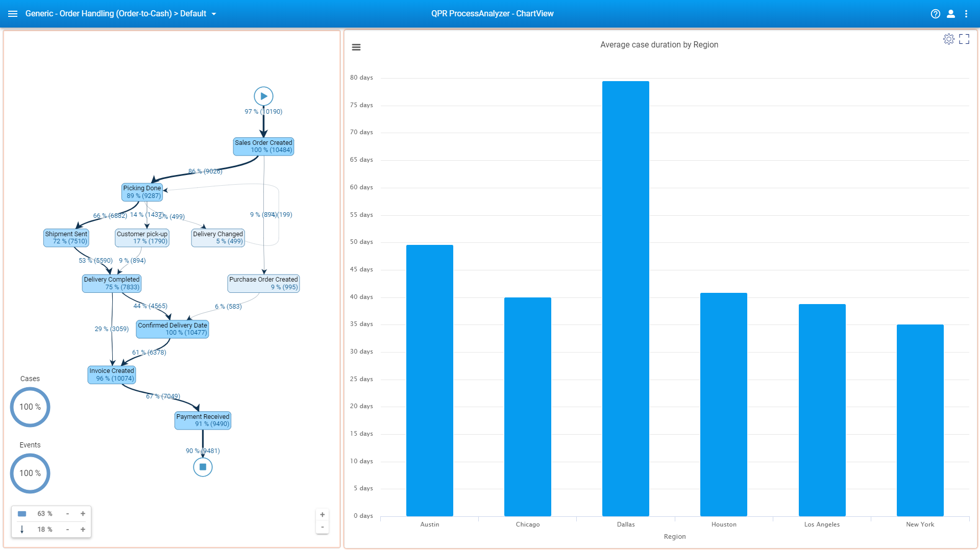
Task: Decrease flow visibility percentage (18 %)
Action: [67, 530]
